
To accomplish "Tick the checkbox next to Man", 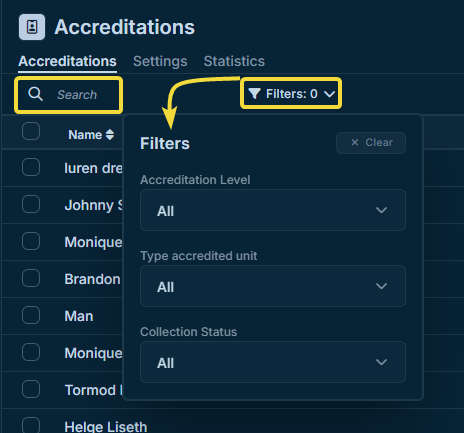I will (31, 315).
